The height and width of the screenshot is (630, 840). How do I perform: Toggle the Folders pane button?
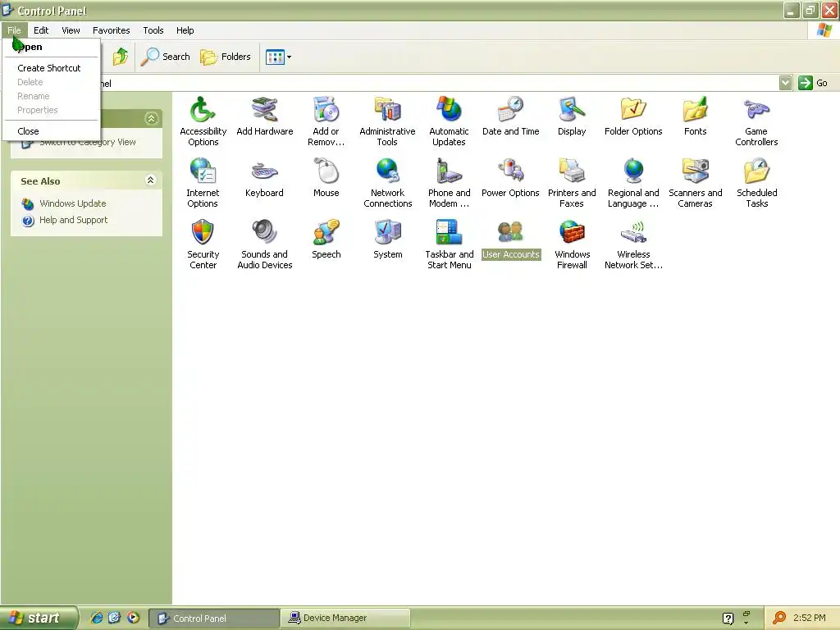click(225, 57)
